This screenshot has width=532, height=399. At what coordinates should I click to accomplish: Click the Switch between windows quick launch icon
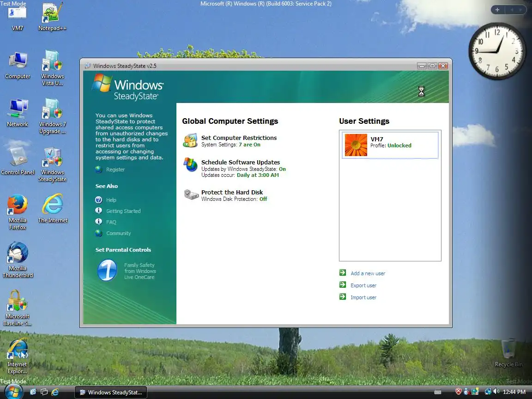[44, 392]
